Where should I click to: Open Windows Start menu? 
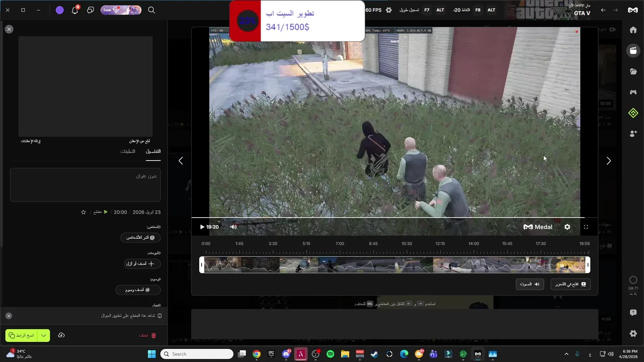point(151,354)
